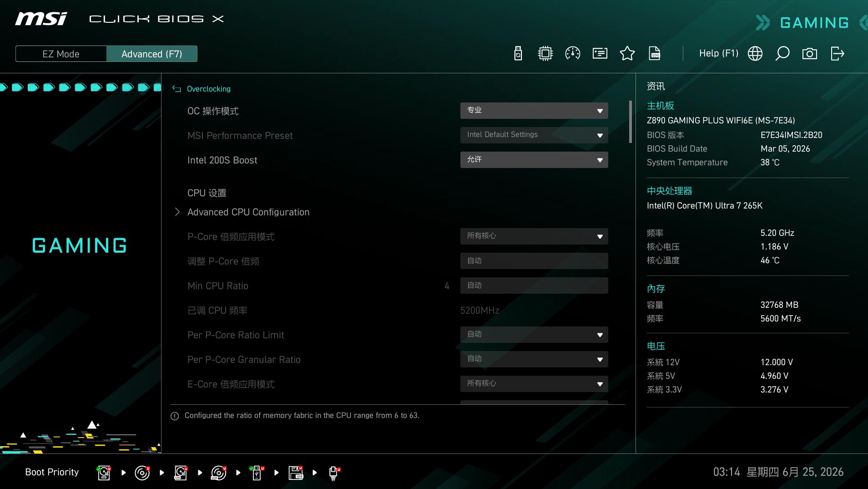Open the MSI Performance Preset dropdown

click(x=534, y=135)
